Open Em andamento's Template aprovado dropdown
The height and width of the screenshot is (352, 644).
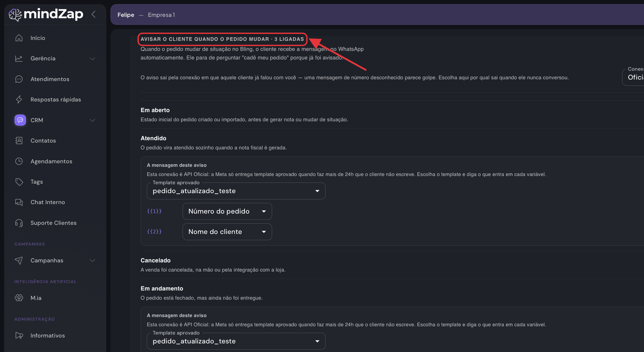pos(236,341)
